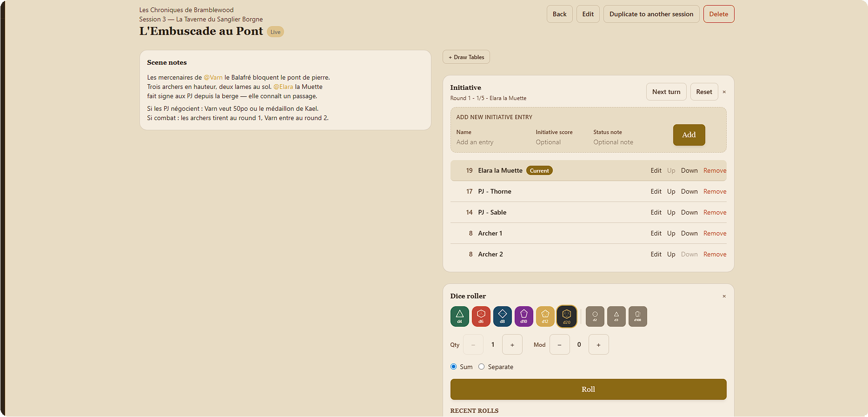Choose the purple d10 die
Screen dimensions: 868x417
pyautogui.click(x=523, y=316)
